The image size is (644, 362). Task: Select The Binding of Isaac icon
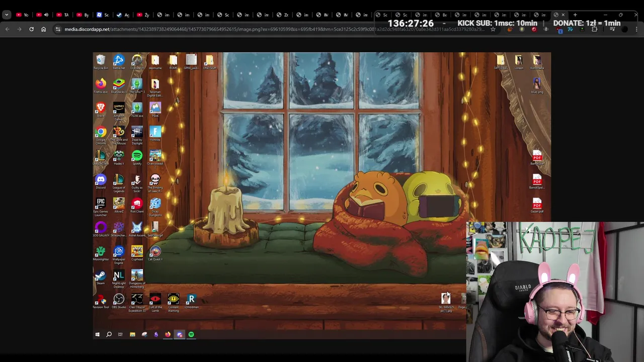pos(155,183)
